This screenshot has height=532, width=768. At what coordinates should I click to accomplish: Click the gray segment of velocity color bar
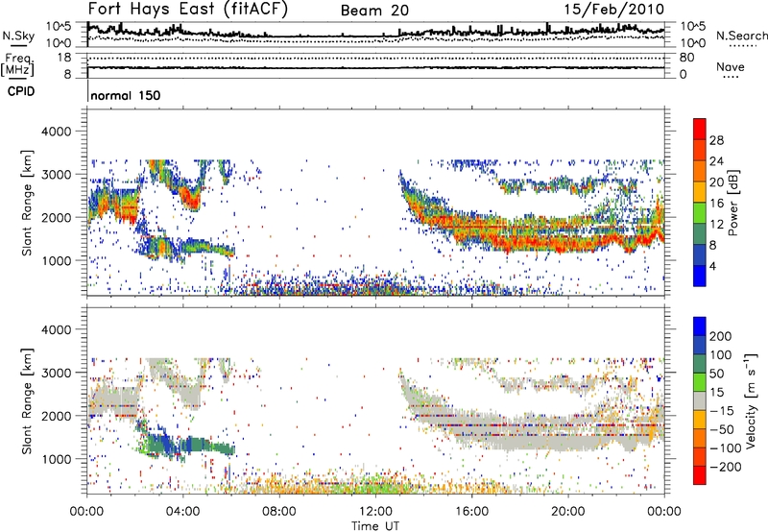(x=700, y=400)
